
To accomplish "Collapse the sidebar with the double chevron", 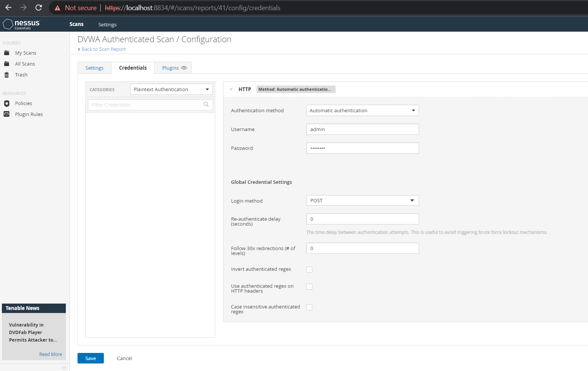I will pyautogui.click(x=64, y=368).
